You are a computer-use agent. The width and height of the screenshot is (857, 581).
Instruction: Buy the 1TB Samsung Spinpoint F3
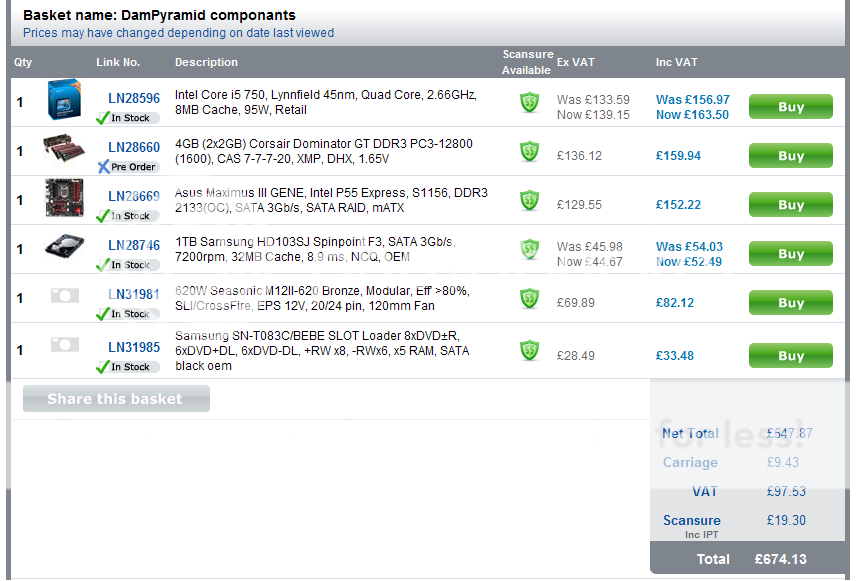click(790, 254)
